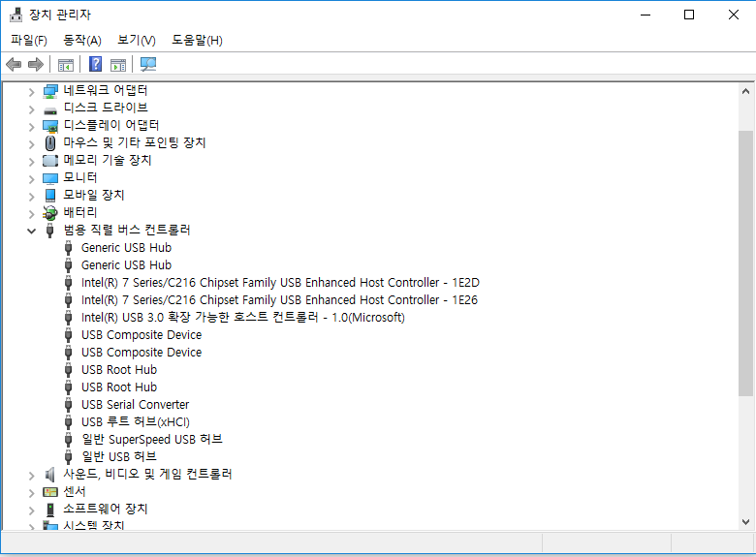This screenshot has width=756, height=557.
Task: Open the 도움말(H) menu
Action: [x=197, y=40]
